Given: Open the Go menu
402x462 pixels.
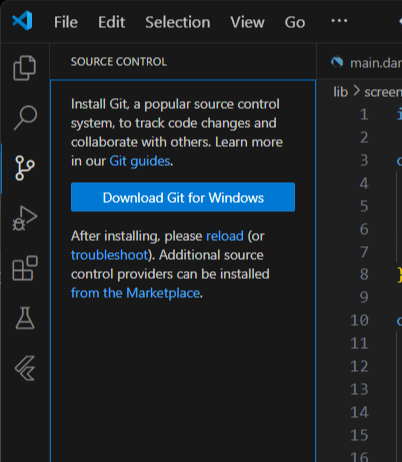Looking at the screenshot, I should (x=295, y=22).
